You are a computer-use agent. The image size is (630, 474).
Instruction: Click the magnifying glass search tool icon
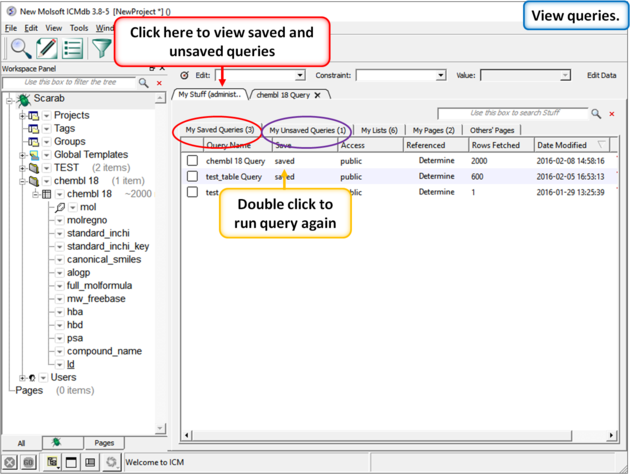[20, 47]
